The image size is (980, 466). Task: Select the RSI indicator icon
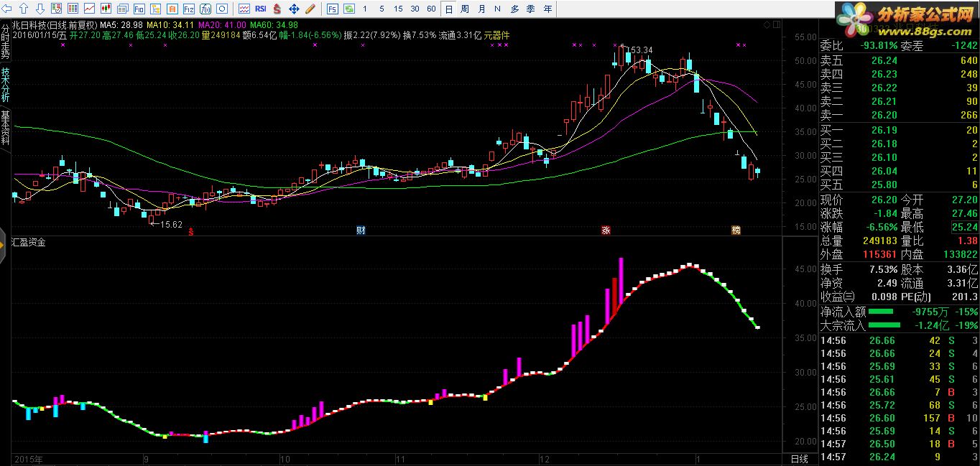[x=261, y=9]
